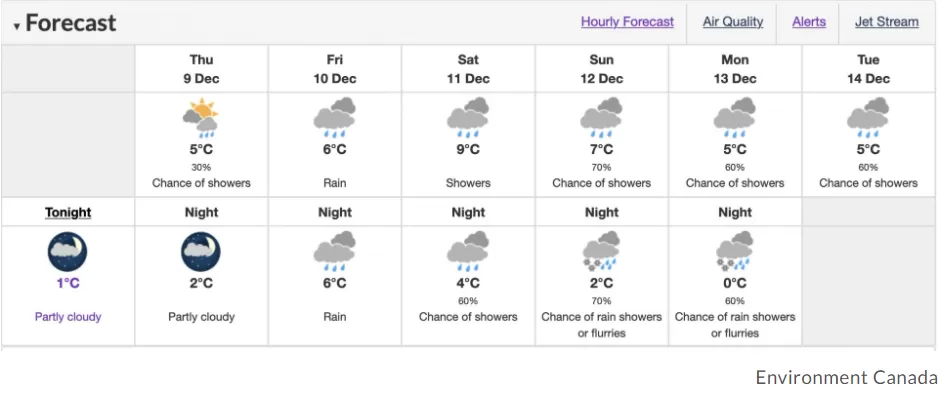This screenshot has width=943, height=401.
Task: Open the Air Quality link
Action: (x=733, y=22)
